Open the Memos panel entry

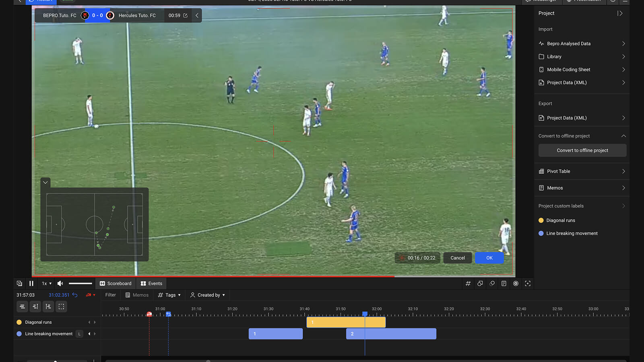click(x=582, y=188)
